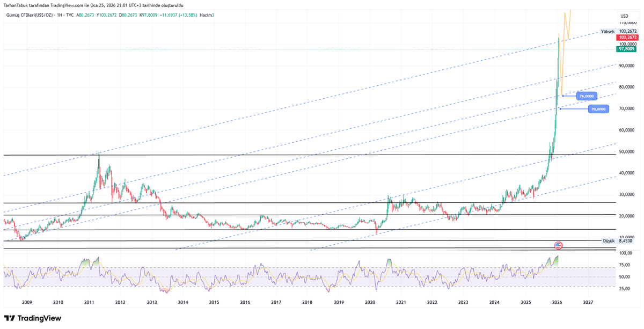Select the blue 70,0000 price callout
Image resolution: width=644 pixels, height=329 pixels.
point(598,109)
